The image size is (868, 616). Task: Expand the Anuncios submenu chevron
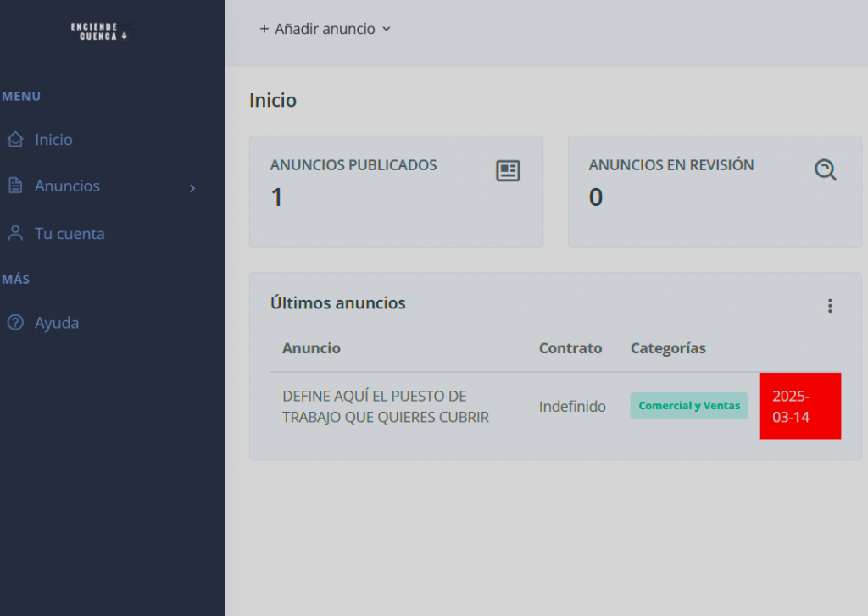tap(192, 187)
